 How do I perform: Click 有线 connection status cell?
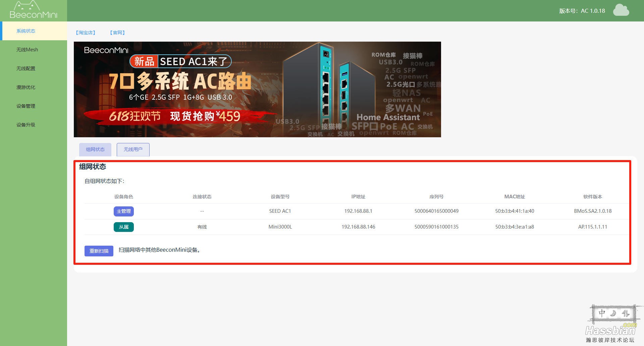(x=202, y=227)
